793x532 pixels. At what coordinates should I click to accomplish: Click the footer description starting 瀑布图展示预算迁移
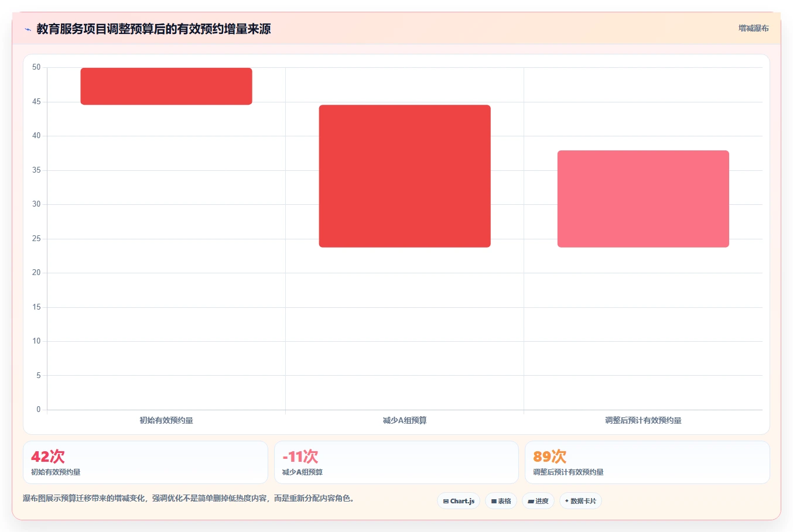click(189, 499)
